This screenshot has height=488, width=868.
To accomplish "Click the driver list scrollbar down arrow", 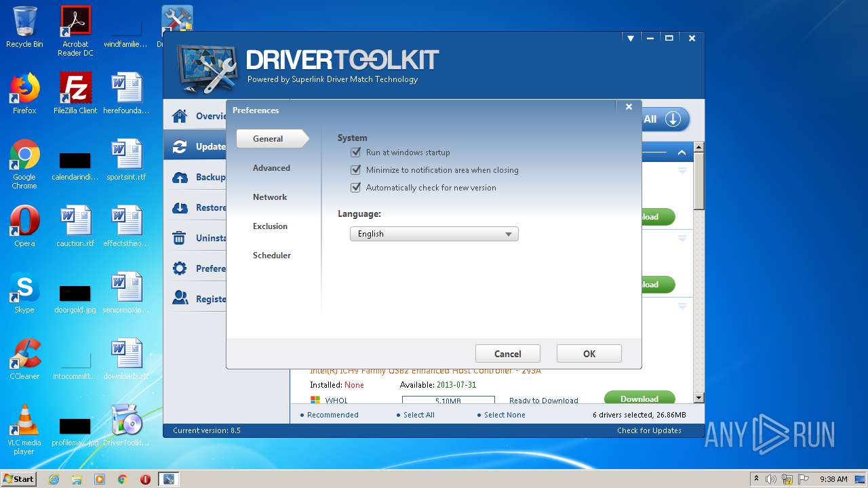I will (699, 399).
